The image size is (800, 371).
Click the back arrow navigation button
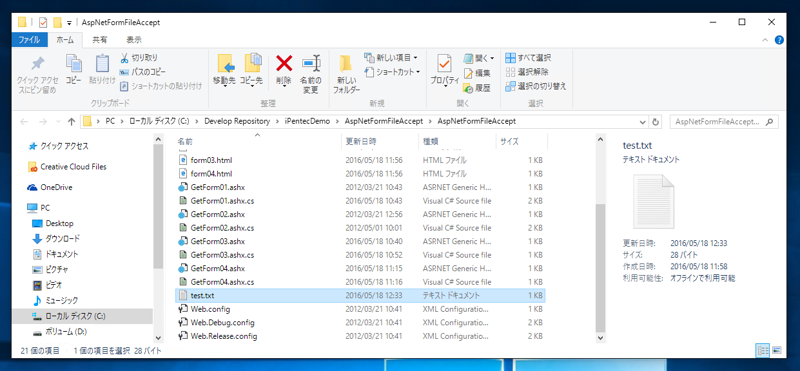coord(24,122)
